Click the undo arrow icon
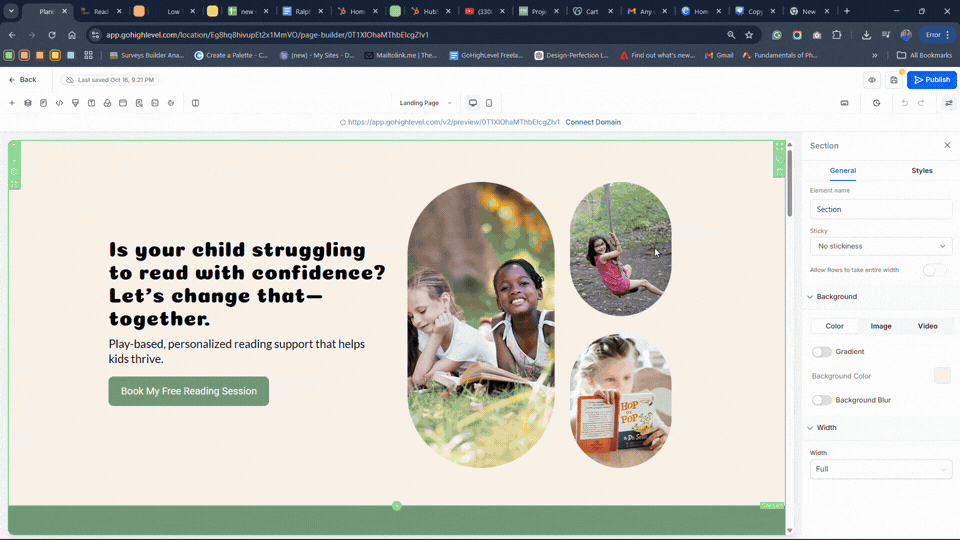 [904, 103]
